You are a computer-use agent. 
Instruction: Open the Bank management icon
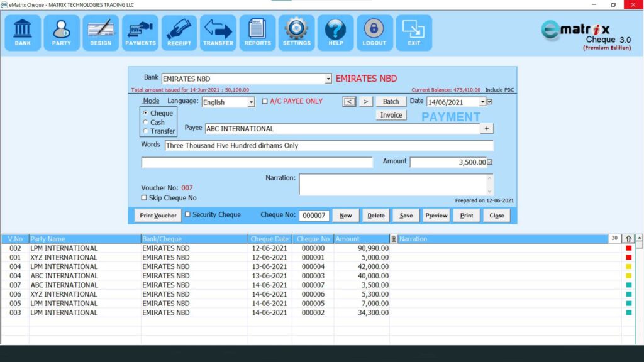click(x=23, y=31)
